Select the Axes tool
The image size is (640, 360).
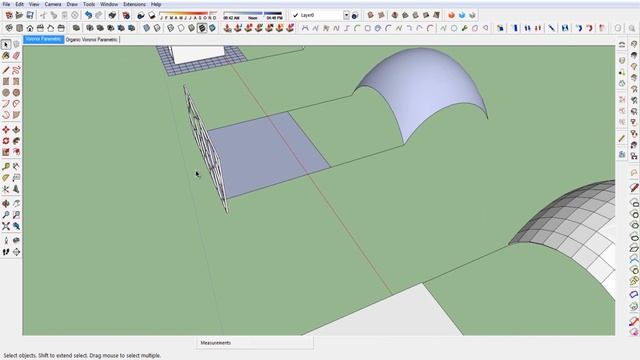[x=6, y=189]
